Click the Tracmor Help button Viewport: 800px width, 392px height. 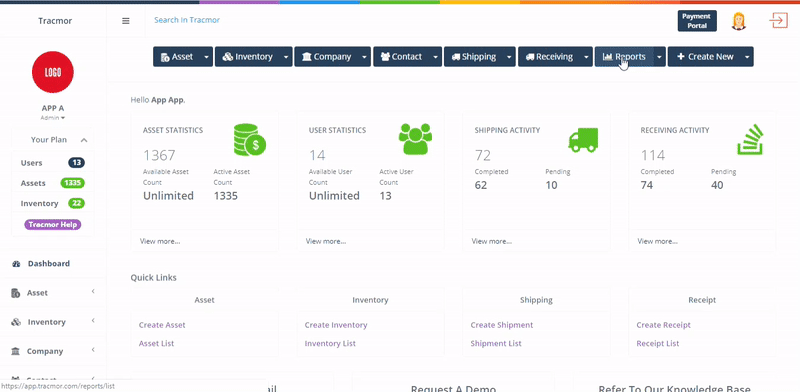pos(53,225)
